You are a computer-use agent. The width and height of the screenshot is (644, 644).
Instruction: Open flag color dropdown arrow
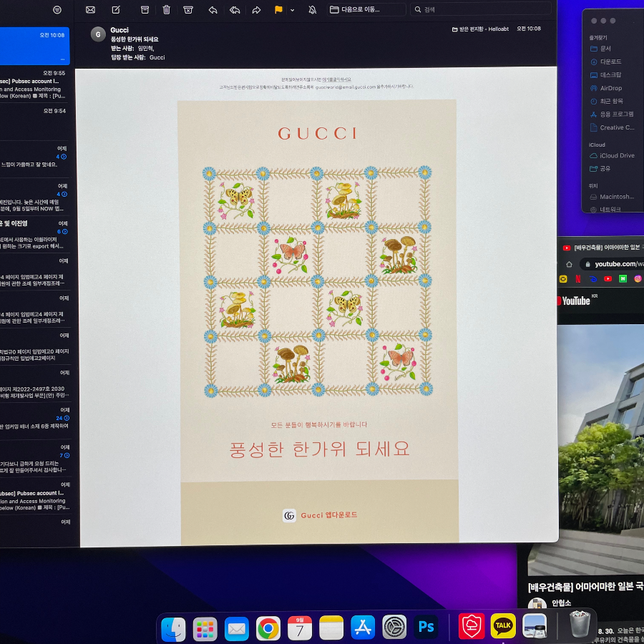[x=293, y=10]
